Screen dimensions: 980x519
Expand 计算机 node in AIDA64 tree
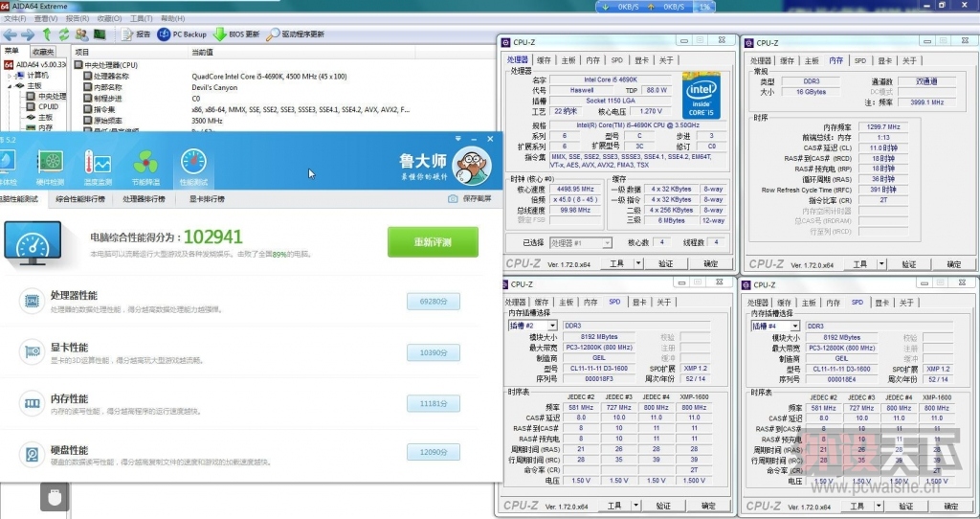(x=10, y=75)
